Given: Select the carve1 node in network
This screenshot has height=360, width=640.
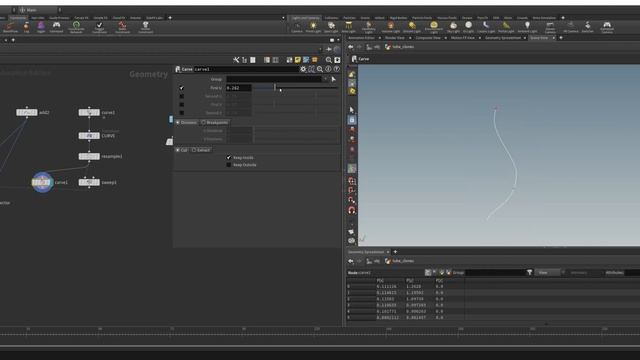Looking at the screenshot, I should point(42,182).
